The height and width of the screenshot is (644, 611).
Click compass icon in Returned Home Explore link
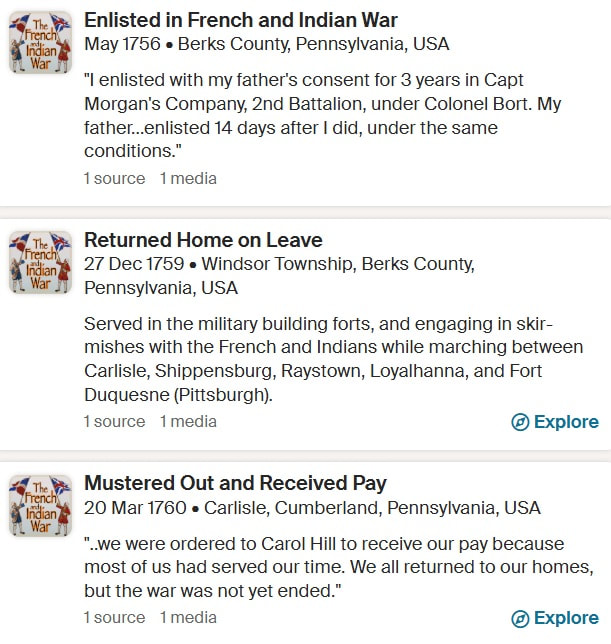coord(520,422)
